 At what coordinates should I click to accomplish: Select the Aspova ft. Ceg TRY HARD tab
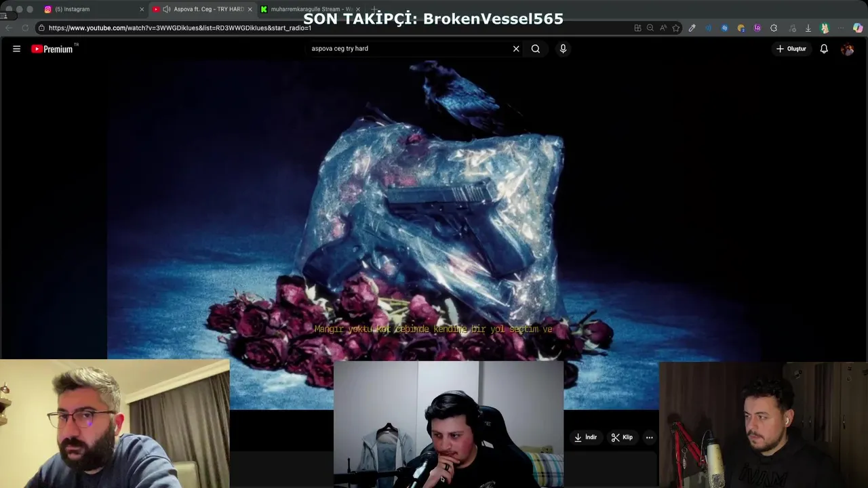204,9
